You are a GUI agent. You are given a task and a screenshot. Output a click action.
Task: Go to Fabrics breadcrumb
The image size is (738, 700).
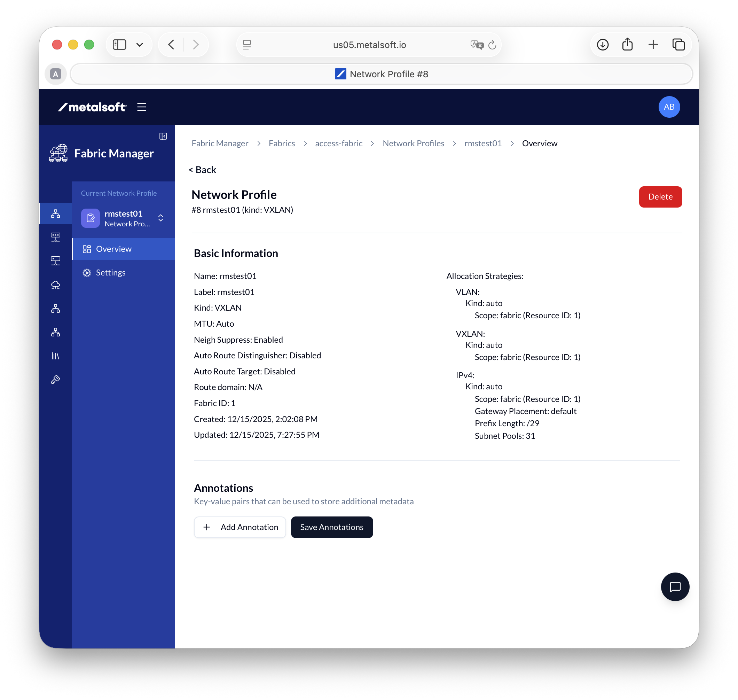point(282,143)
